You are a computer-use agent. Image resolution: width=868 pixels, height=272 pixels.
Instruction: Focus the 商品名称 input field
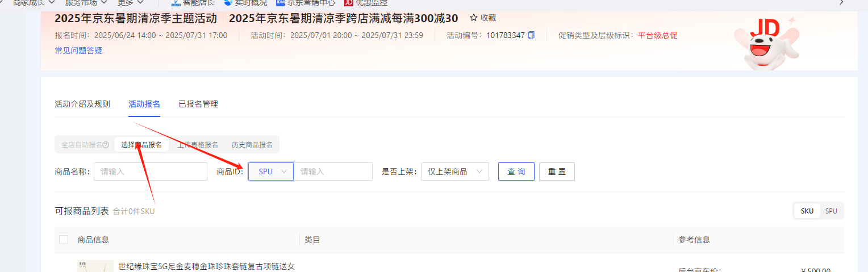(151, 171)
